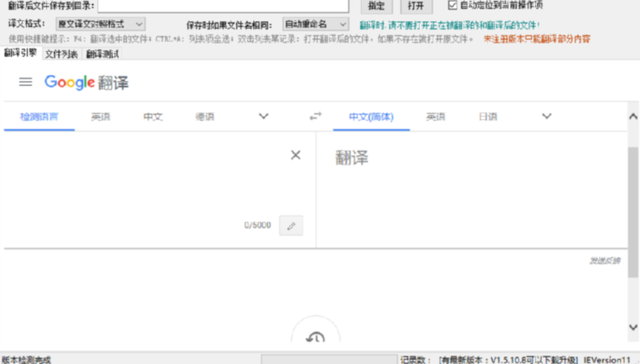Select 检测语言 as source language

coord(39,117)
